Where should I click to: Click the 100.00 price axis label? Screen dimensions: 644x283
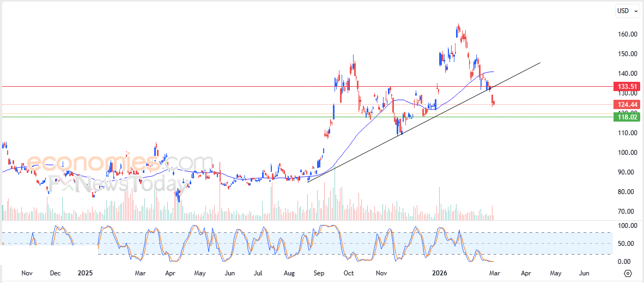click(x=628, y=153)
